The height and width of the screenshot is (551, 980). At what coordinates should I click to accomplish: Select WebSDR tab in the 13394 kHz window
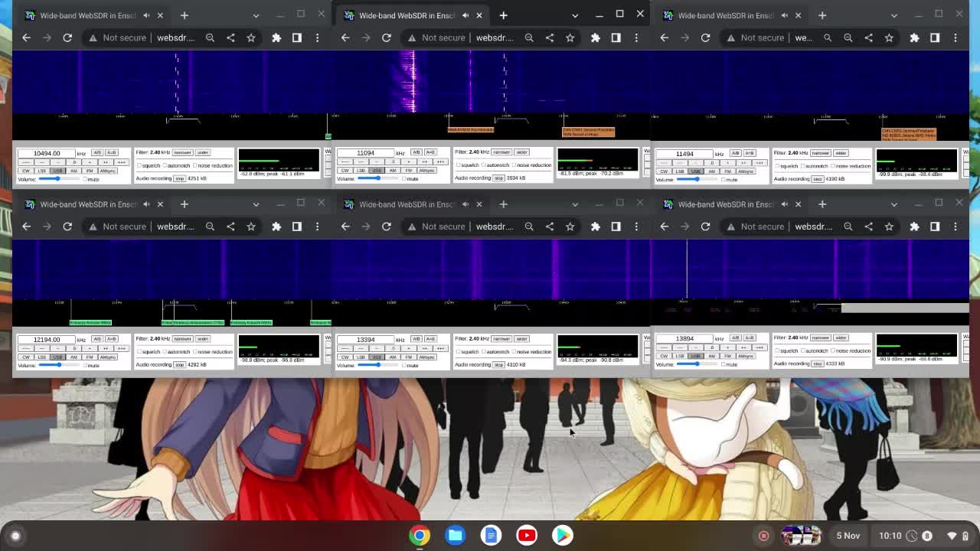(x=413, y=204)
